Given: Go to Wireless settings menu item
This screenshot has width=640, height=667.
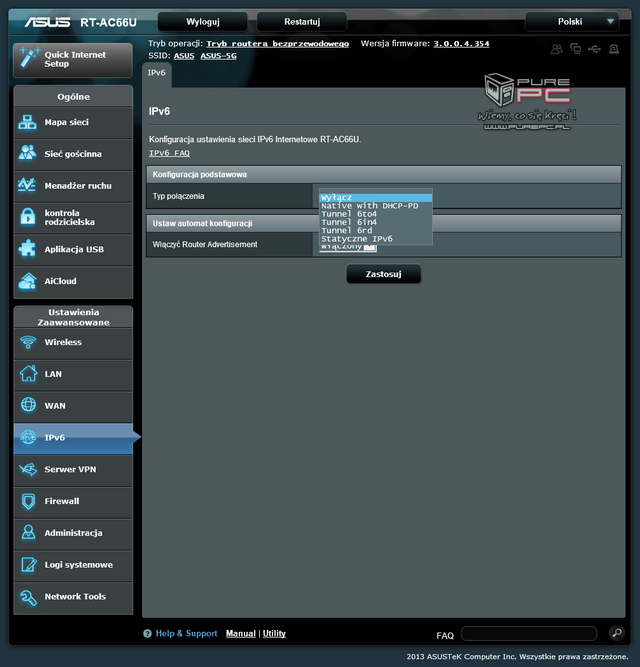Looking at the screenshot, I should (x=73, y=342).
